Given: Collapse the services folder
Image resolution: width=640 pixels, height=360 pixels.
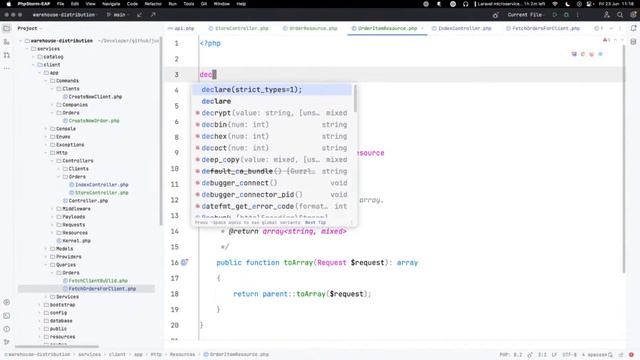Looking at the screenshot, I should click(x=27, y=49).
